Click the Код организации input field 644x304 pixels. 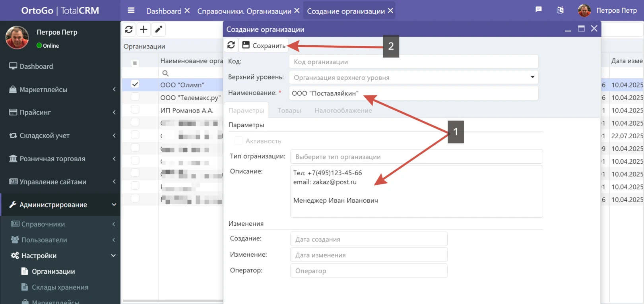[x=413, y=62]
